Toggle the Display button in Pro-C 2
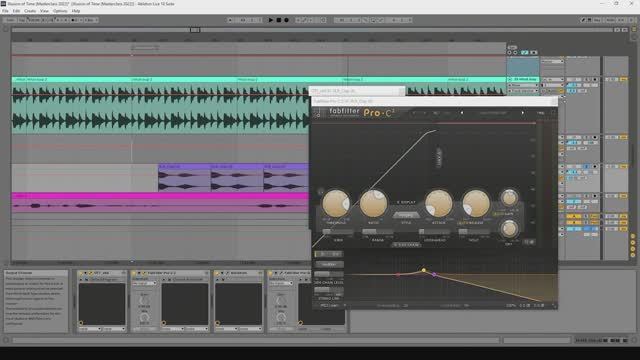Screen dimensions: 640x360 click(406, 202)
